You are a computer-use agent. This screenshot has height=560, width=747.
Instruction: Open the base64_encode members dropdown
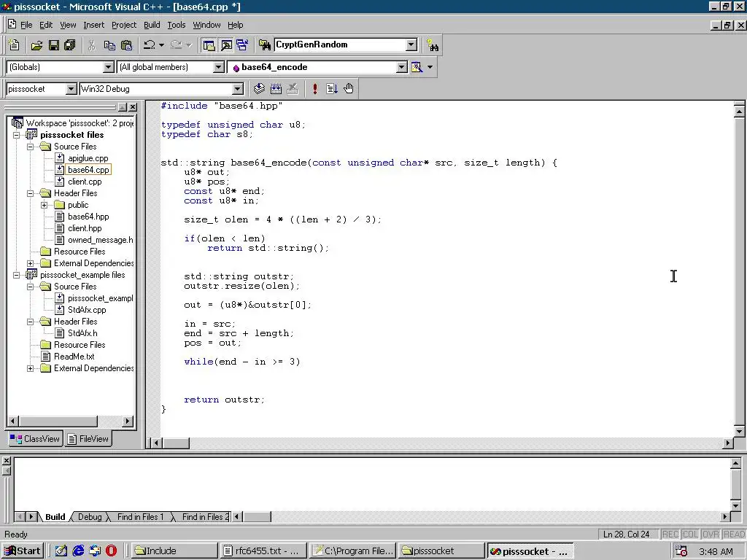(x=402, y=67)
